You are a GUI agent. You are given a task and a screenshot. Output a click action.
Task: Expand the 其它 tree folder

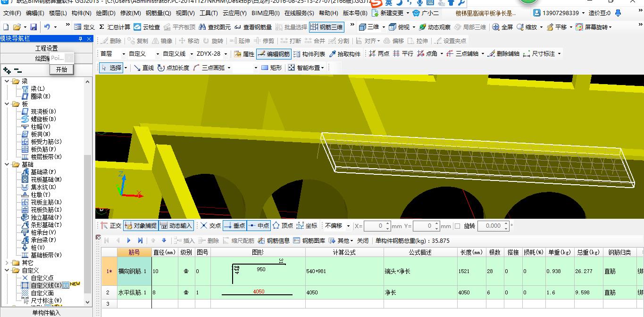[7, 263]
